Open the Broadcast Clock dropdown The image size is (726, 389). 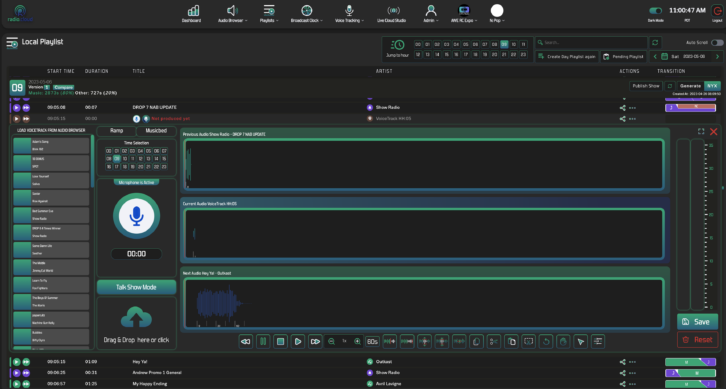[x=306, y=13]
